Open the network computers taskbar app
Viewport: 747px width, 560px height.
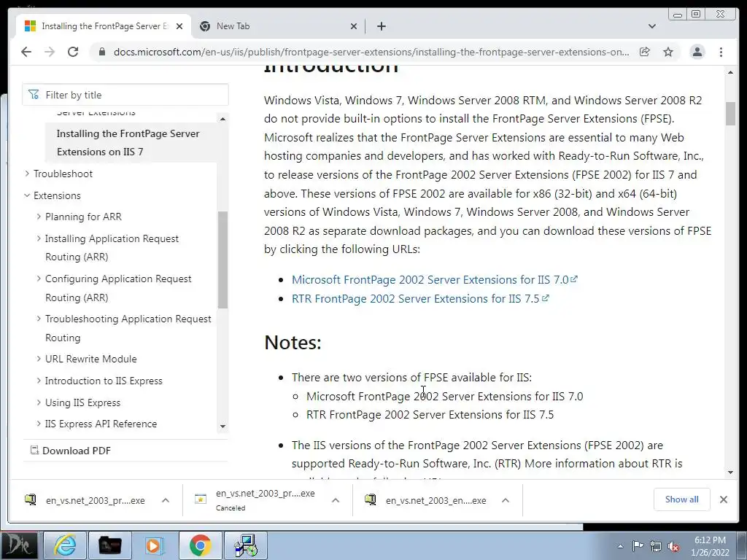[246, 545]
